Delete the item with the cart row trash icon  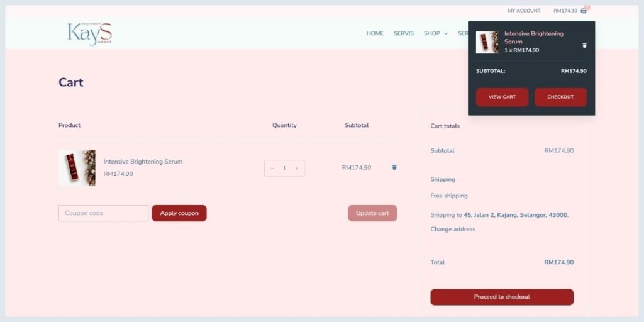pyautogui.click(x=394, y=167)
